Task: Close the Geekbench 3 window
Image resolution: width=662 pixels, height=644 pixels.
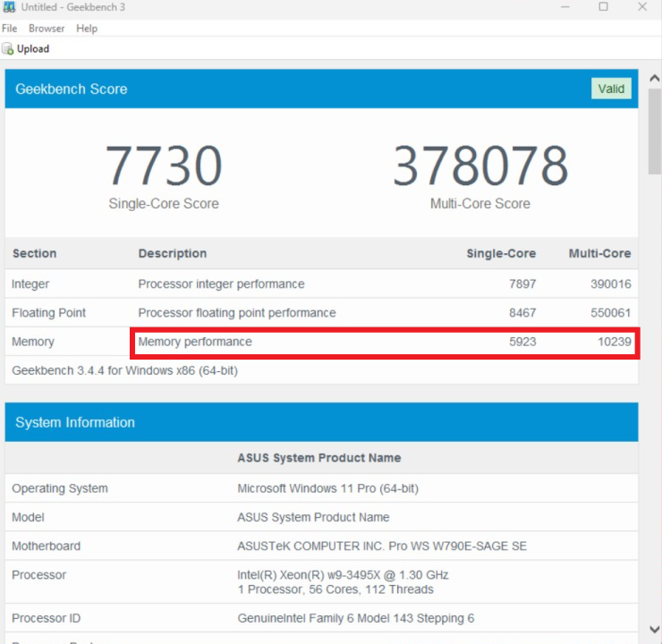Action: [642, 7]
